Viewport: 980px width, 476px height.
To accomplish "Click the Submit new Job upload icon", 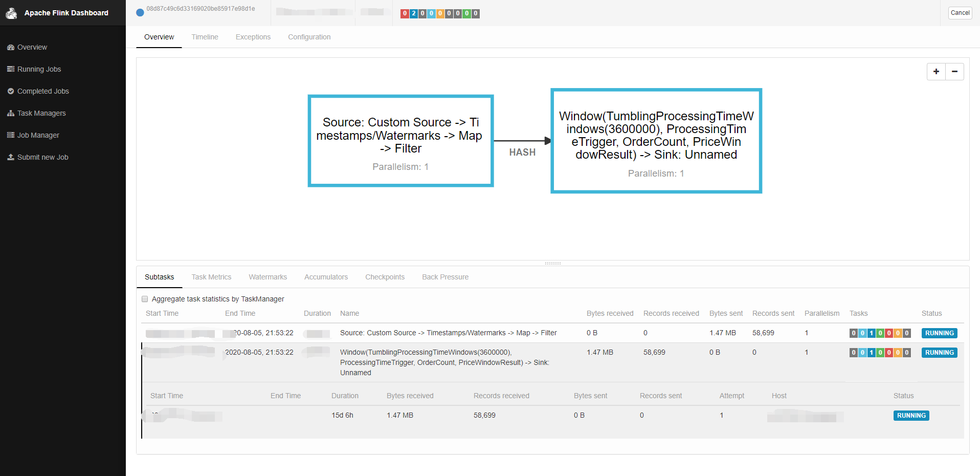I will 11,157.
